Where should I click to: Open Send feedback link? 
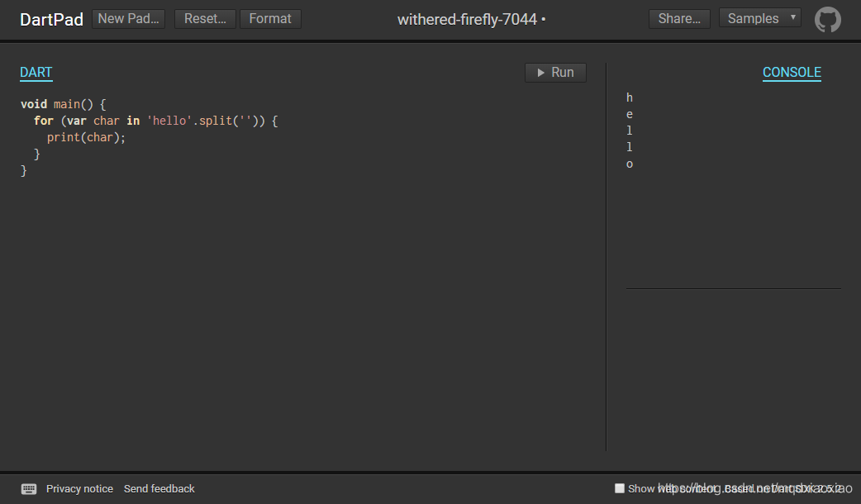point(159,488)
